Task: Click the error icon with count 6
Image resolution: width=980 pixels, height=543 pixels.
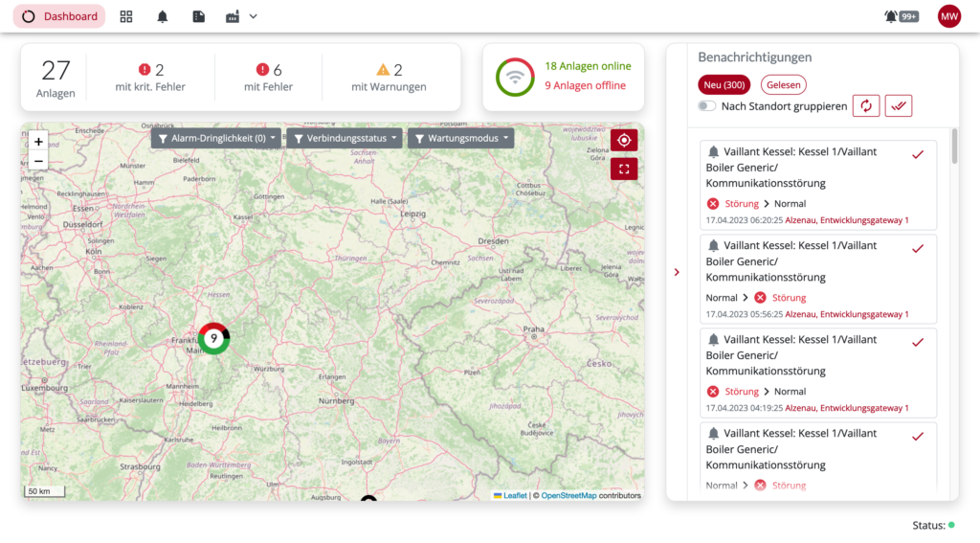Action: [262, 70]
